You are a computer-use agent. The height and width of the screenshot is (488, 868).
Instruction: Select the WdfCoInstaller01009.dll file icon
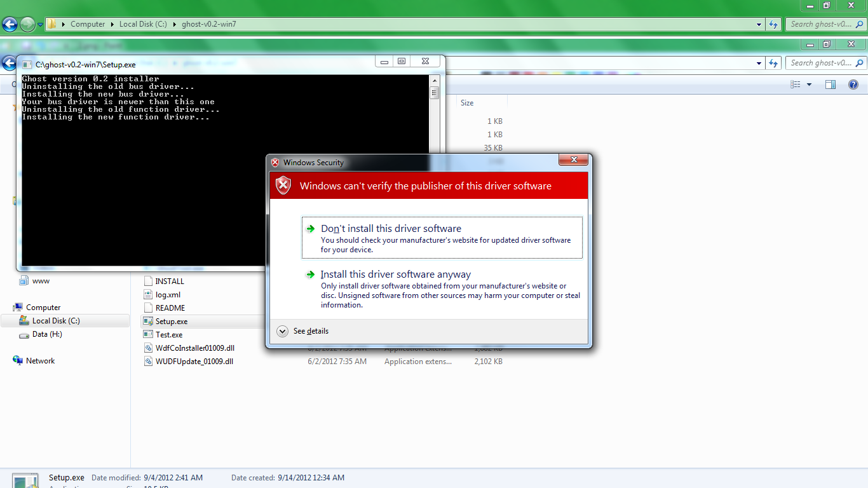pyautogui.click(x=149, y=348)
